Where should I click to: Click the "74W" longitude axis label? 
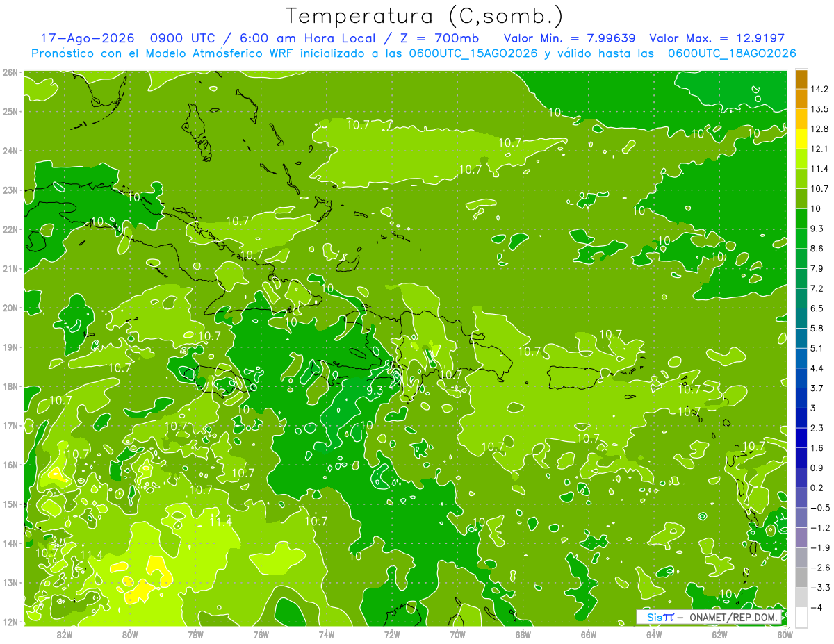point(326,634)
